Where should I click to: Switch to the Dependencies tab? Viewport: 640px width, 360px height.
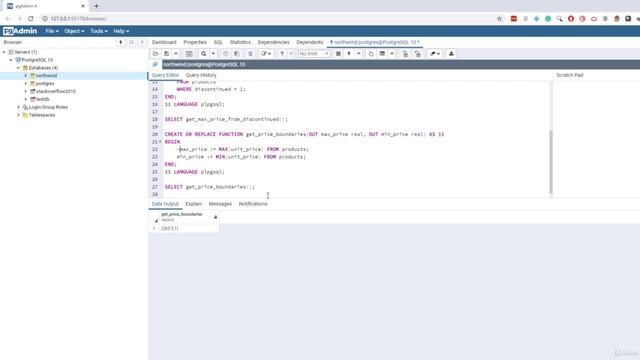[273, 42]
